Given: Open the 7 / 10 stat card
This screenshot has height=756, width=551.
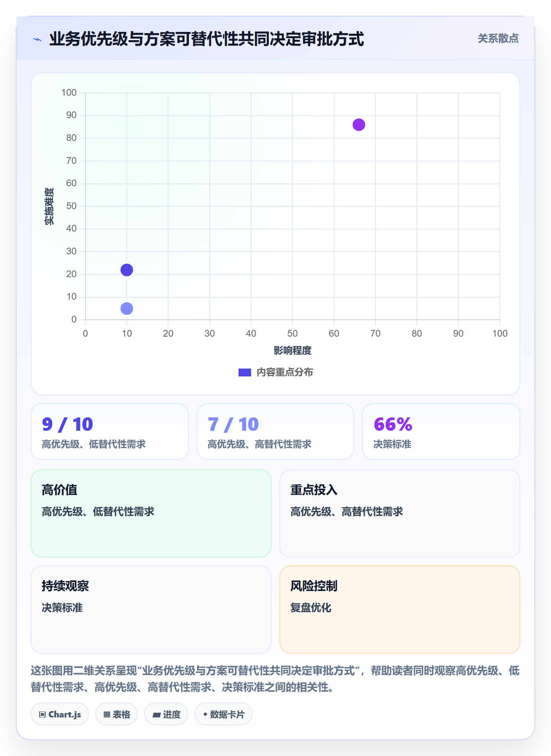Looking at the screenshot, I should 275,432.
